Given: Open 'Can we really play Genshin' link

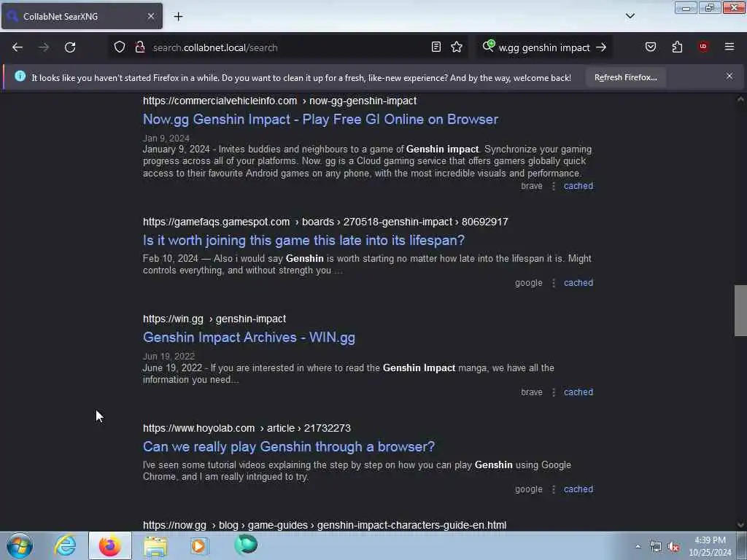Looking at the screenshot, I should pyautogui.click(x=289, y=447).
